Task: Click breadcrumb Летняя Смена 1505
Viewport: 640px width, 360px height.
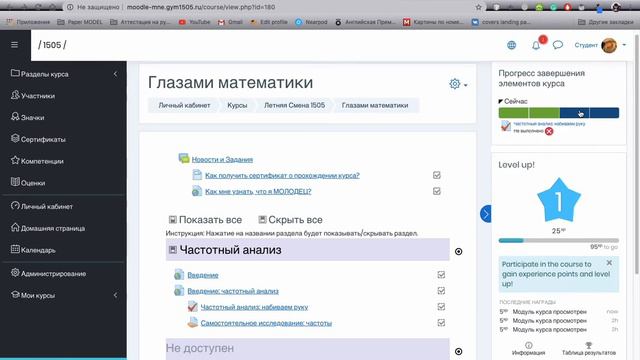Action: click(x=294, y=105)
